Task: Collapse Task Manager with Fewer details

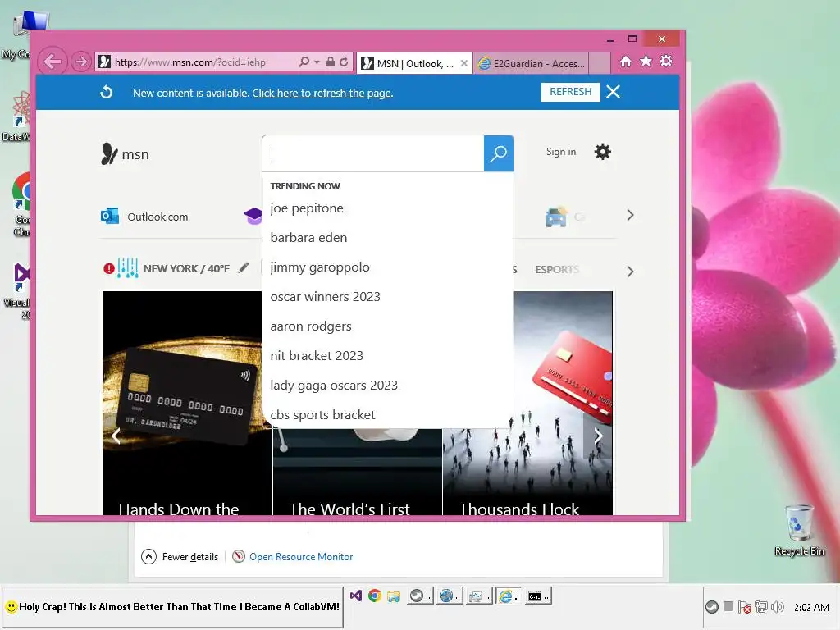Action: (x=180, y=557)
